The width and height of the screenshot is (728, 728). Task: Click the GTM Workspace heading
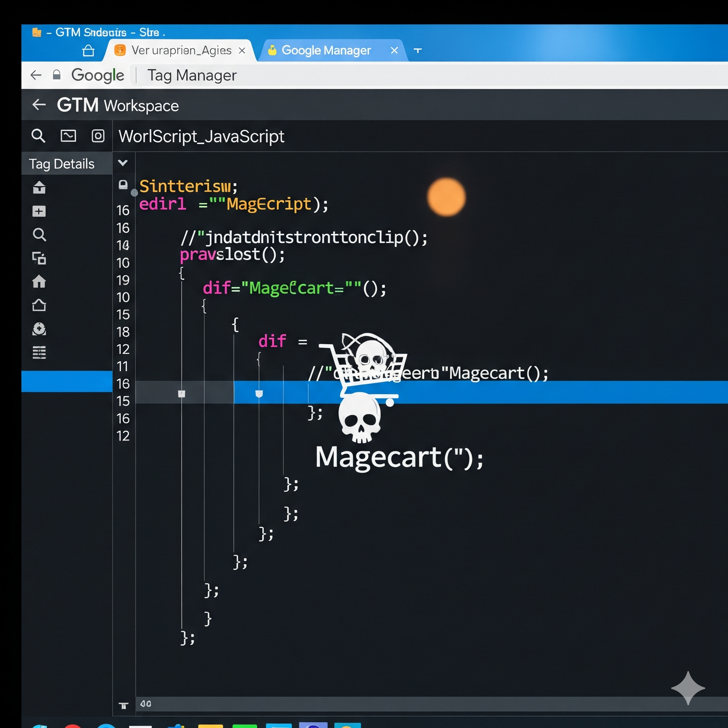pyautogui.click(x=118, y=105)
